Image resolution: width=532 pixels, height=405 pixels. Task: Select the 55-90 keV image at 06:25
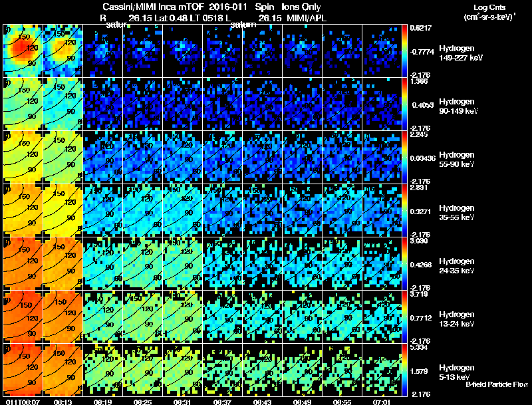143,157
